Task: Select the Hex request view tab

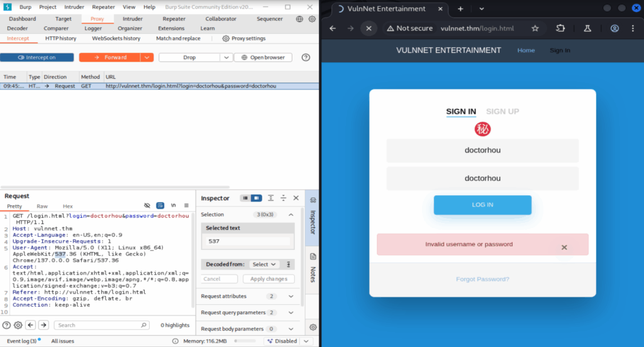Action: point(68,207)
